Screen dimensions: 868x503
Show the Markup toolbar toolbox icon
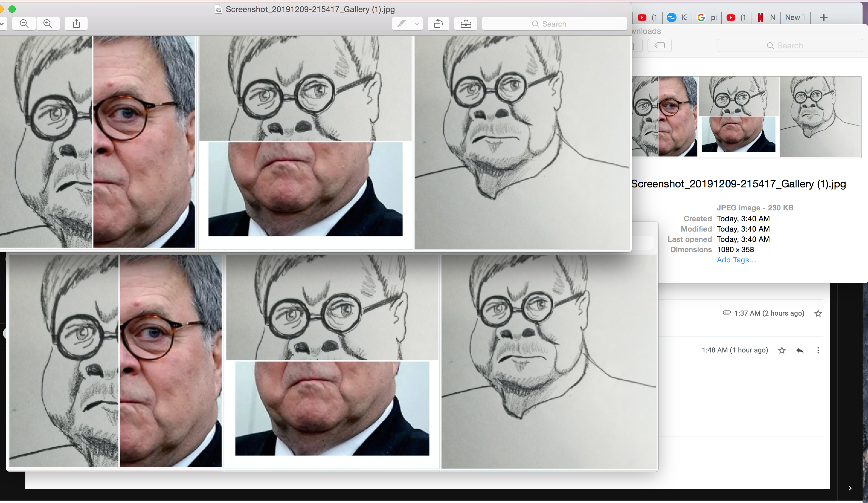coord(466,24)
